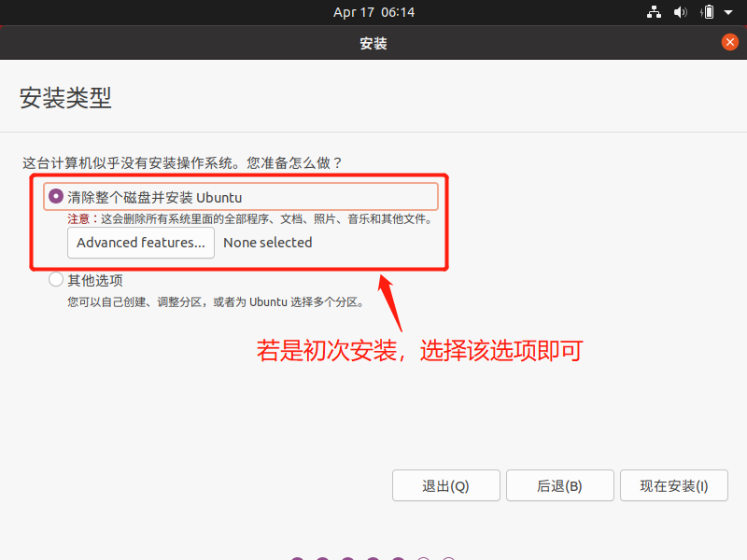Click the description text under 其他选项

217,301
